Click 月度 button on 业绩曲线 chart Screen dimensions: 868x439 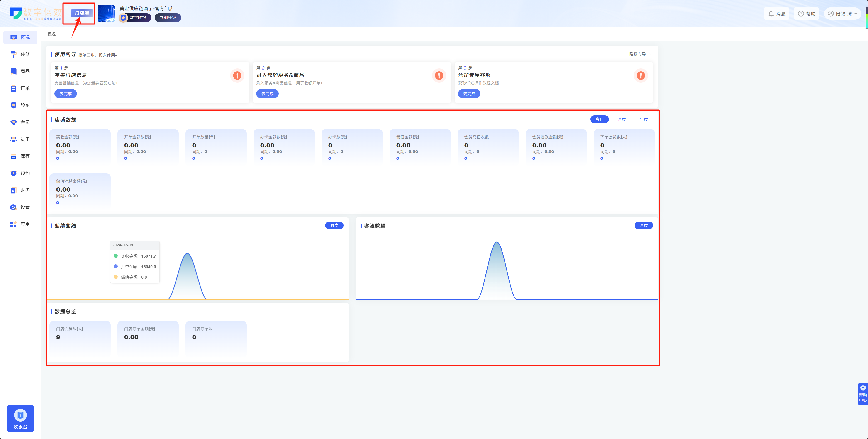tap(334, 226)
